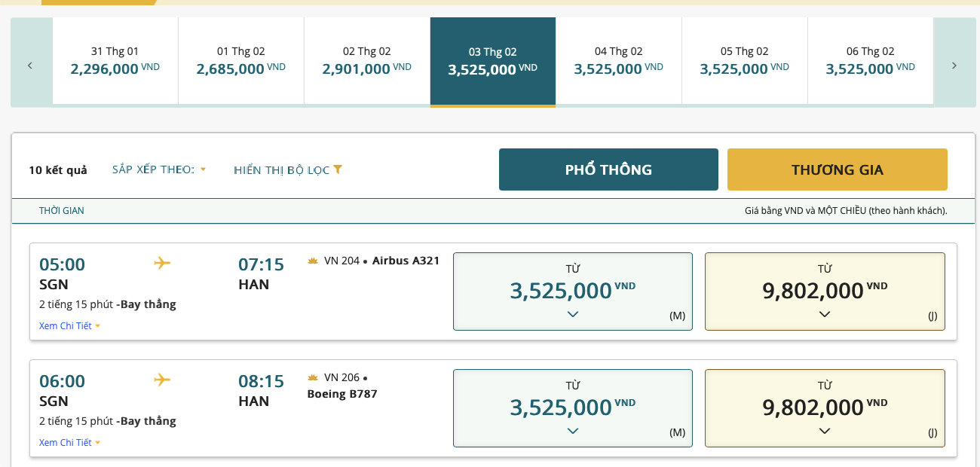Viewport: 980px width, 467px height.
Task: Click the filter funnel icon
Action: click(338, 169)
